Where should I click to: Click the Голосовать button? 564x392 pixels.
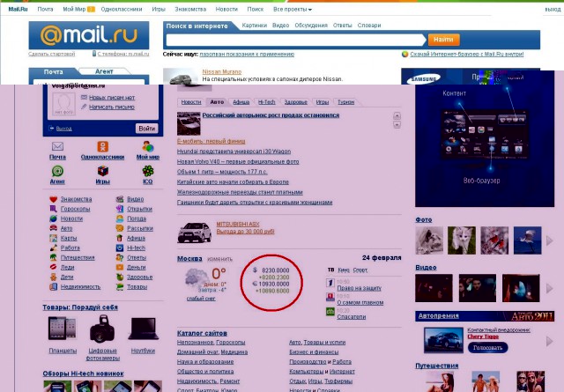pyautogui.click(x=487, y=348)
